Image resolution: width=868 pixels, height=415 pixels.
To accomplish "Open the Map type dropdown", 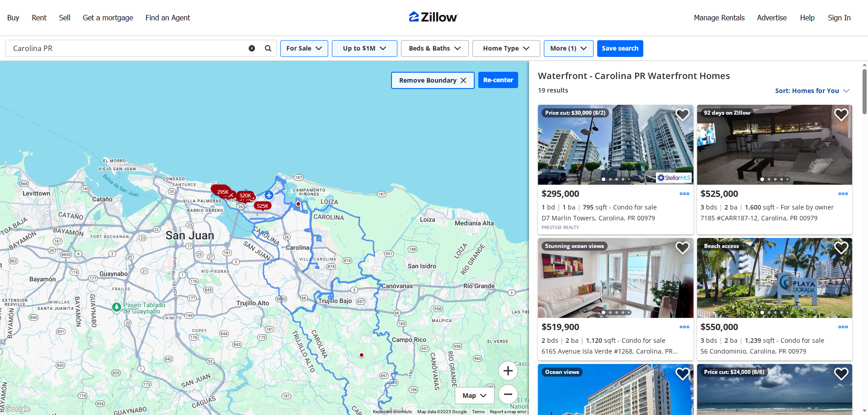I will (x=475, y=396).
